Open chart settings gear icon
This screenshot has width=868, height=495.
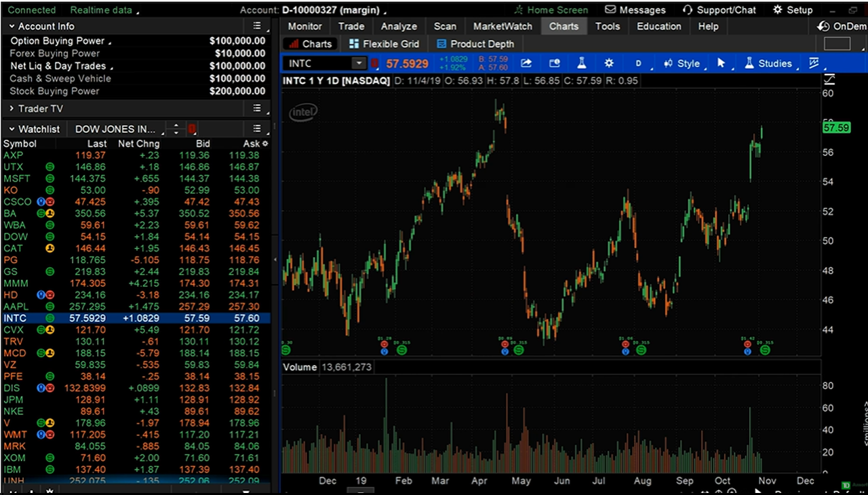point(609,63)
